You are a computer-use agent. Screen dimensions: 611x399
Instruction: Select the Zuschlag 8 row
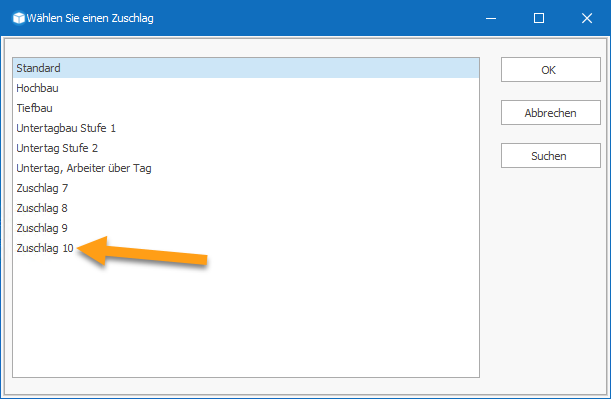(x=246, y=208)
